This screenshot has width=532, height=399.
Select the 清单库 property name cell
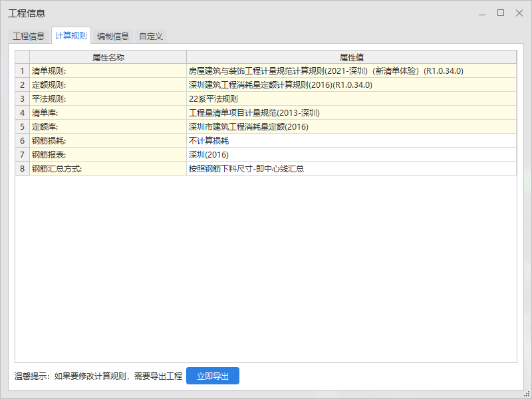tap(108, 112)
